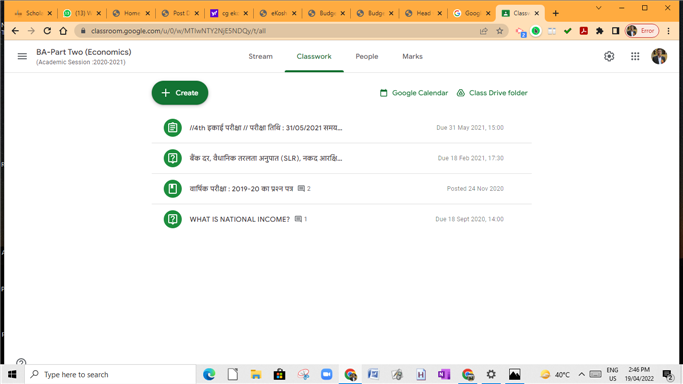Open Class Drive folder link
This screenshot has width=683, height=384.
click(x=492, y=93)
